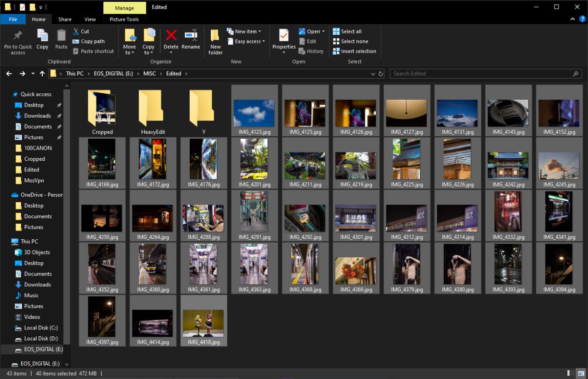Viewport: 588px width, 379px height.
Task: Open the File menu tab
Action: (x=13, y=19)
